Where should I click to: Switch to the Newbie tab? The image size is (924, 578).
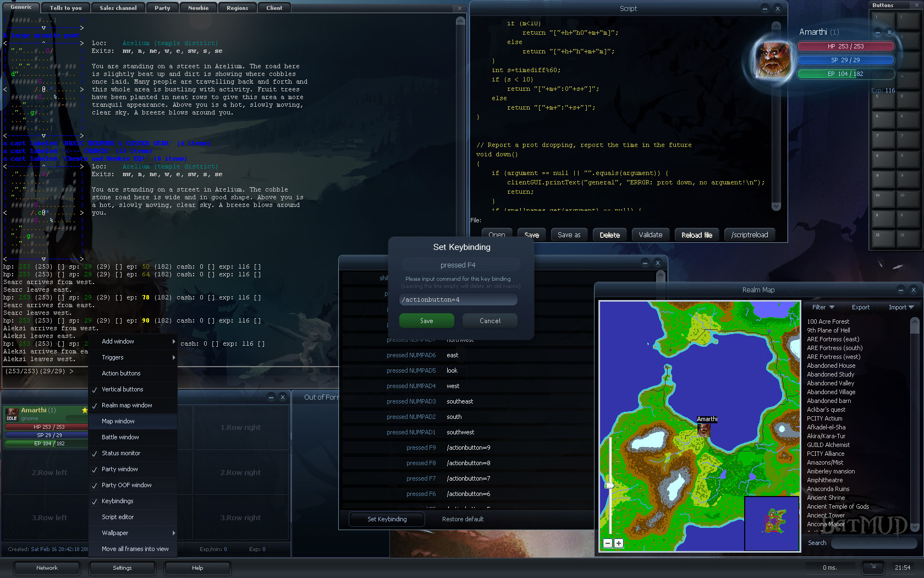pos(197,7)
